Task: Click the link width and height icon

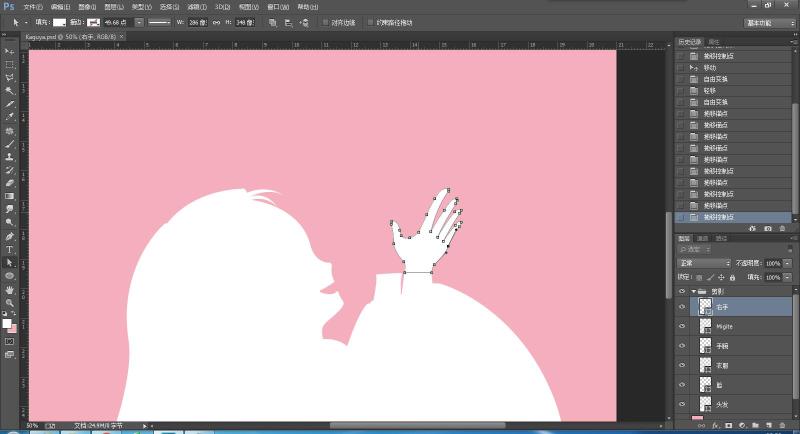Action: point(216,22)
